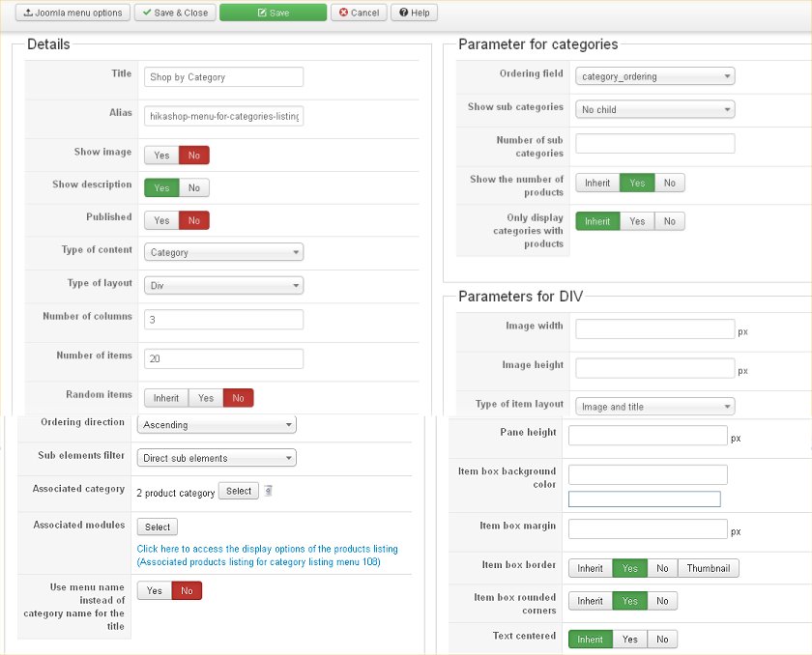Cancel editing the menu
The width and height of the screenshot is (812, 655).
coord(359,13)
